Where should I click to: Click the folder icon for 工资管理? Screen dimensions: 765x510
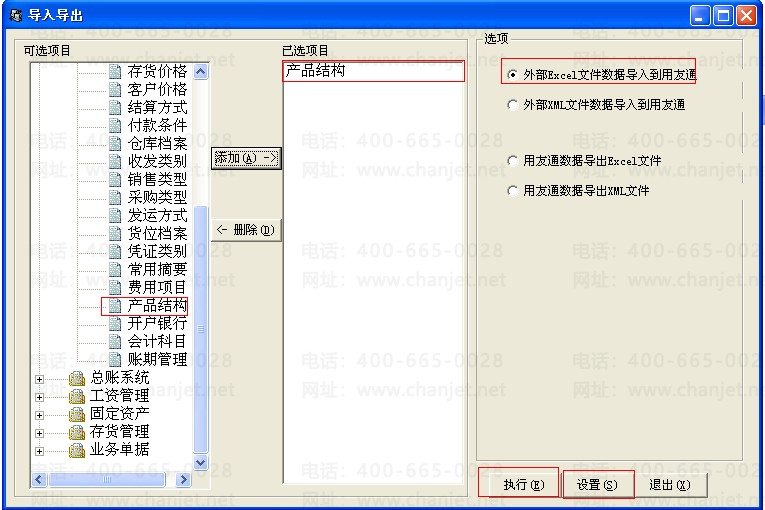pyautogui.click(x=77, y=396)
